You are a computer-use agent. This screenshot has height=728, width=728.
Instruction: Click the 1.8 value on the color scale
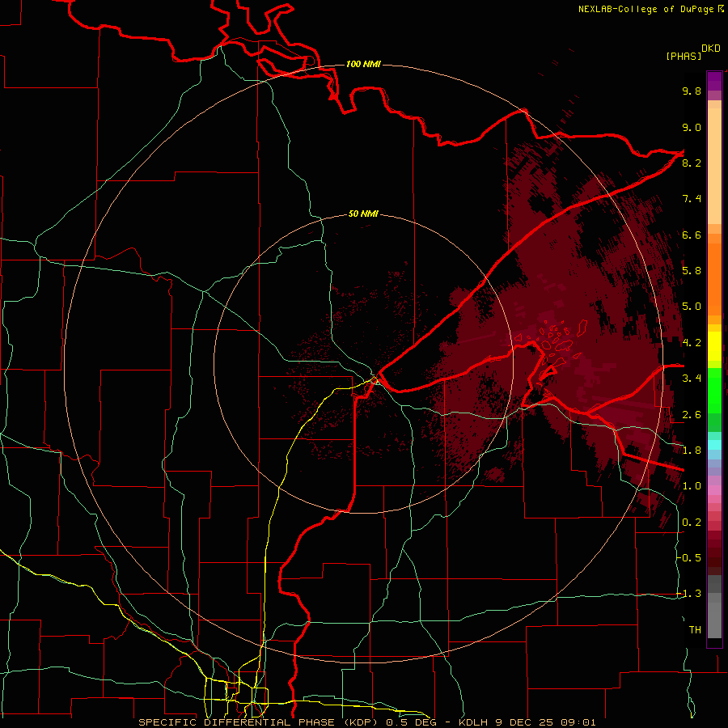(692, 451)
